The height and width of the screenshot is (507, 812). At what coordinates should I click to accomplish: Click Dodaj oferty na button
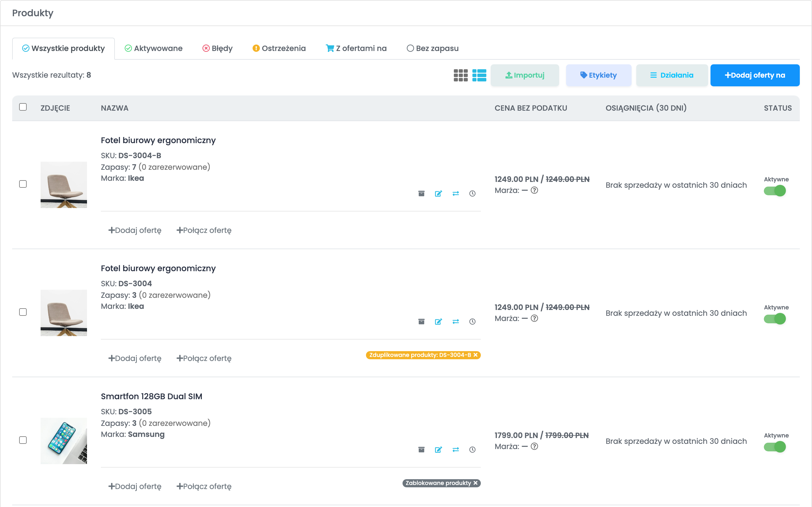(x=755, y=75)
